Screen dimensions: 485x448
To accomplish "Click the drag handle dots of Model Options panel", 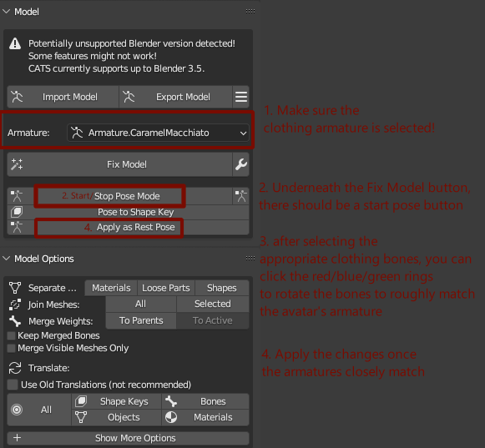I will [250, 258].
